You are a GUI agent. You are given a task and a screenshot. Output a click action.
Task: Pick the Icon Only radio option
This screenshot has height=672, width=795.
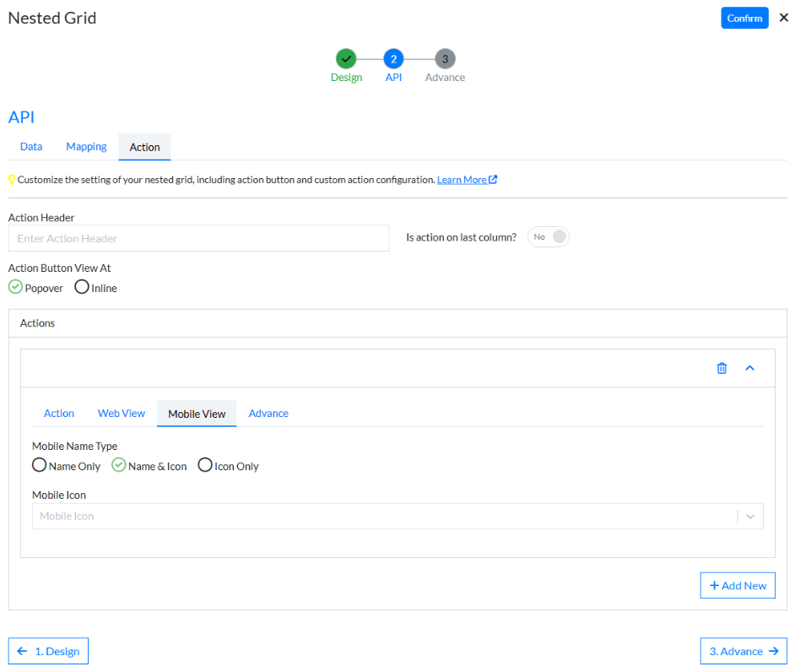tap(205, 465)
